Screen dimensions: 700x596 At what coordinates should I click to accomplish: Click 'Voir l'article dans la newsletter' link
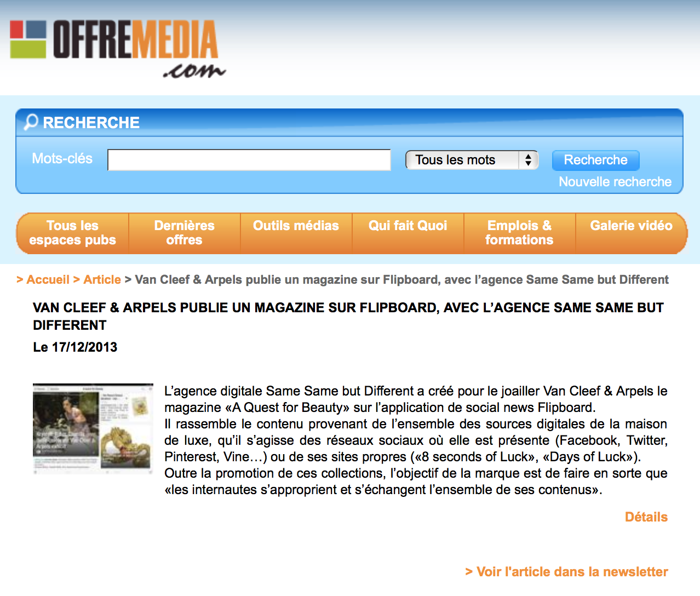[567, 572]
